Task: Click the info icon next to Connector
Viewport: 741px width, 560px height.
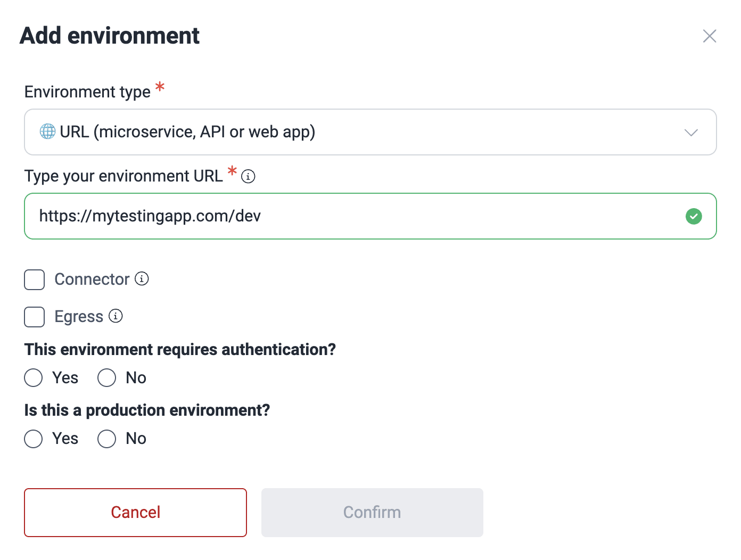Action: [142, 278]
